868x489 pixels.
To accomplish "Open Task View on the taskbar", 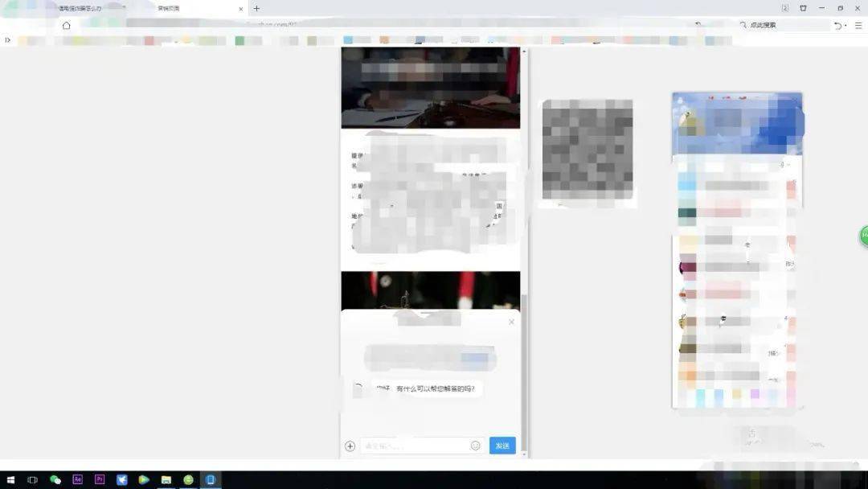I will click(x=33, y=479).
